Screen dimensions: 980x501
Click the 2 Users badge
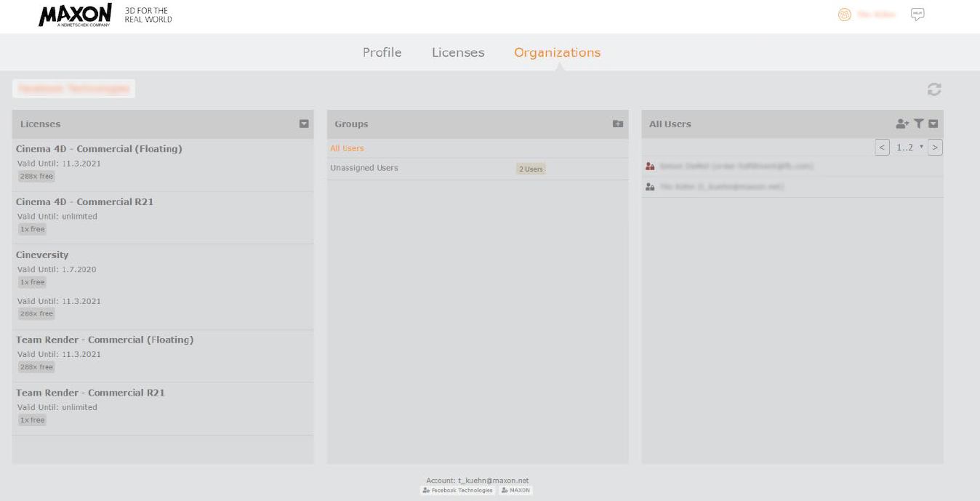coord(531,169)
